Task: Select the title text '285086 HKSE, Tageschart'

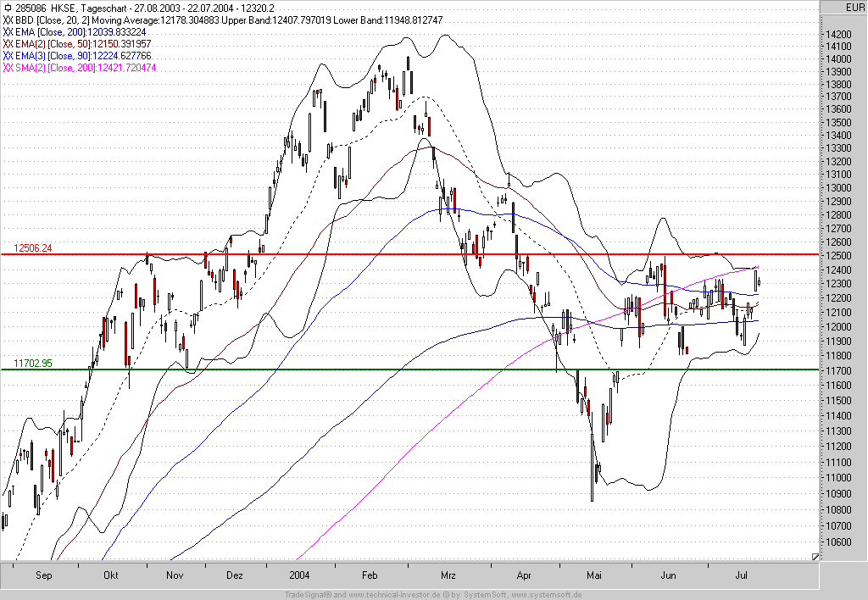Action: coord(73,8)
